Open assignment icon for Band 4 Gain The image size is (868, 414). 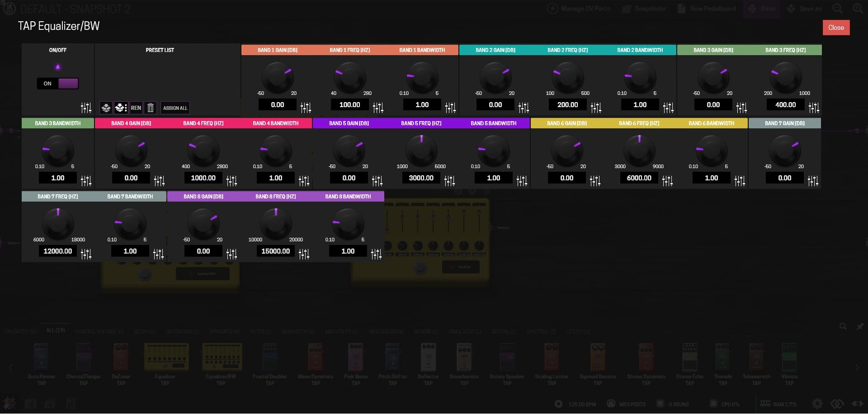159,181
